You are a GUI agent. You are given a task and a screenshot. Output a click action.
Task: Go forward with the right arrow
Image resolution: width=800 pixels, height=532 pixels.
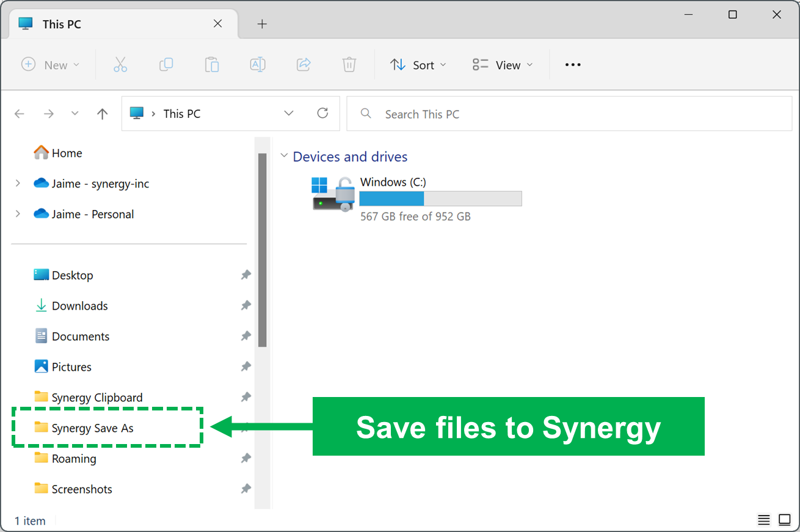click(x=49, y=114)
